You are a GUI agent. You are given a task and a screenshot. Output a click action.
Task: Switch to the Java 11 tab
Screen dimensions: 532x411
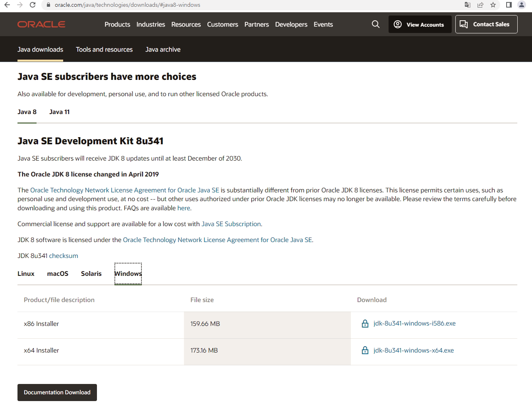[59, 112]
